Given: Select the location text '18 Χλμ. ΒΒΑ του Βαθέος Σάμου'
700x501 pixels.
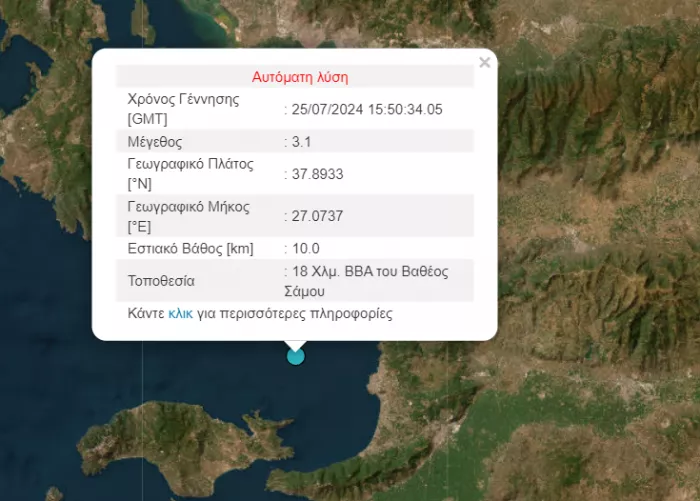Looking at the screenshot, I should (x=367, y=281).
